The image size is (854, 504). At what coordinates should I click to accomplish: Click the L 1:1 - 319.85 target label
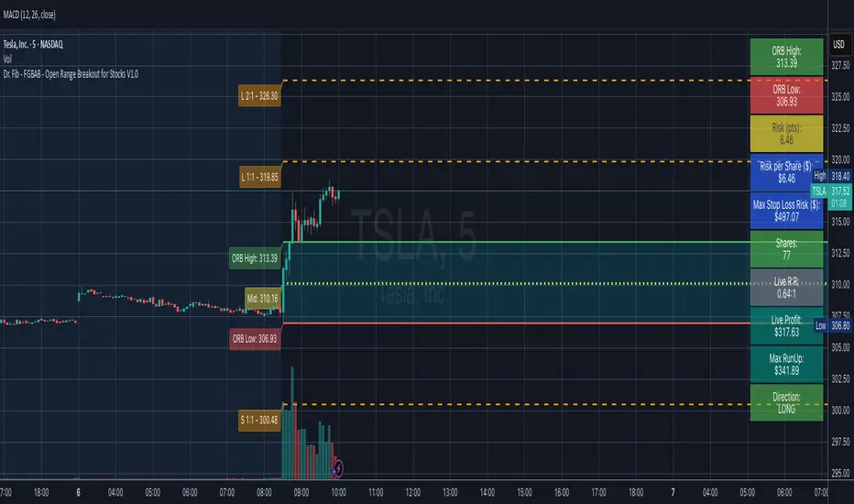click(x=260, y=177)
